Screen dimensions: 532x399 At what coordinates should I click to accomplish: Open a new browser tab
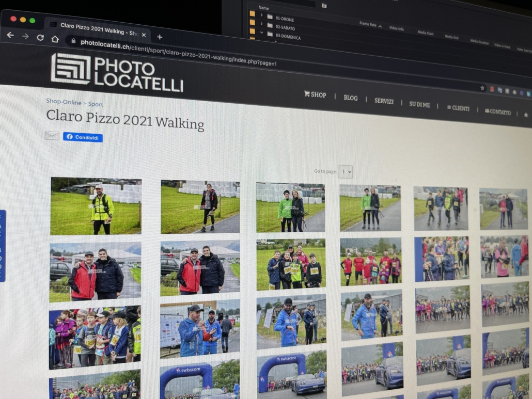tap(160, 37)
